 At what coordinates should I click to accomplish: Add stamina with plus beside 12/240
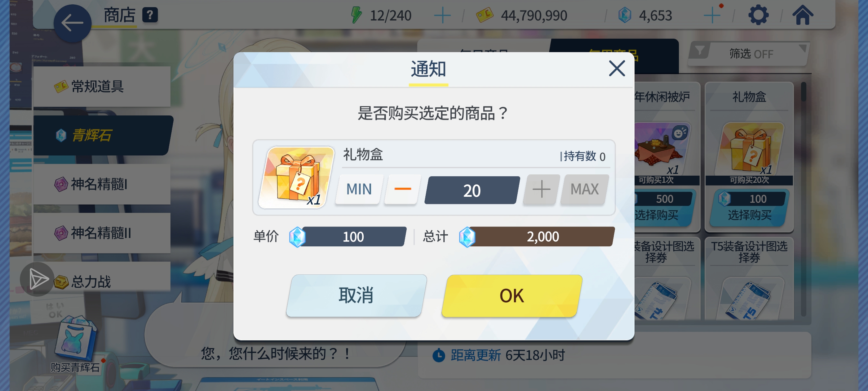pos(442,16)
